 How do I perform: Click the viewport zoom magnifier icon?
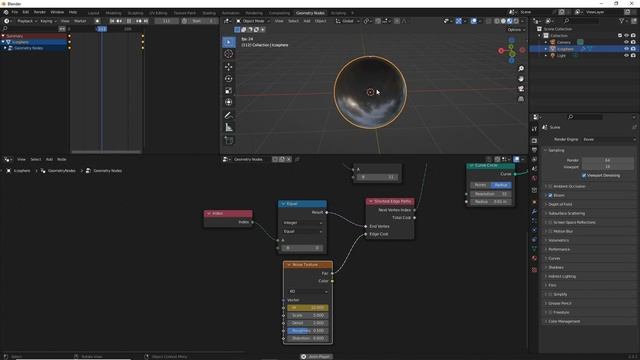click(521, 68)
